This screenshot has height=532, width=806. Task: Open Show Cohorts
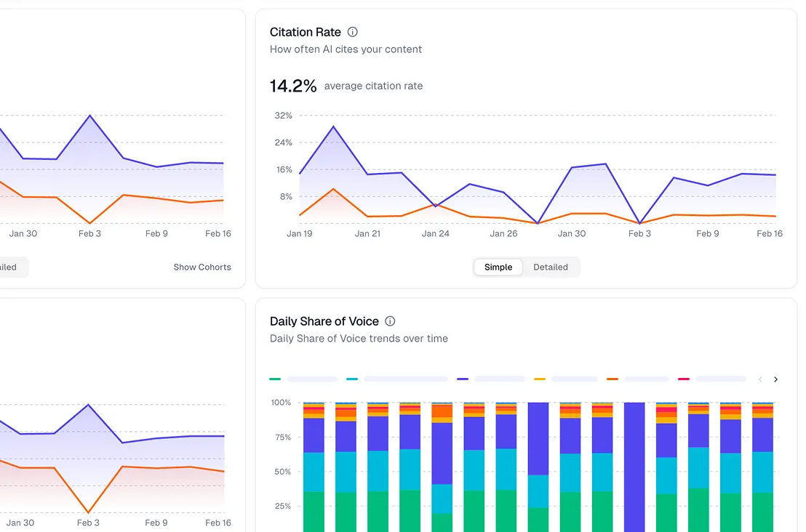201,267
